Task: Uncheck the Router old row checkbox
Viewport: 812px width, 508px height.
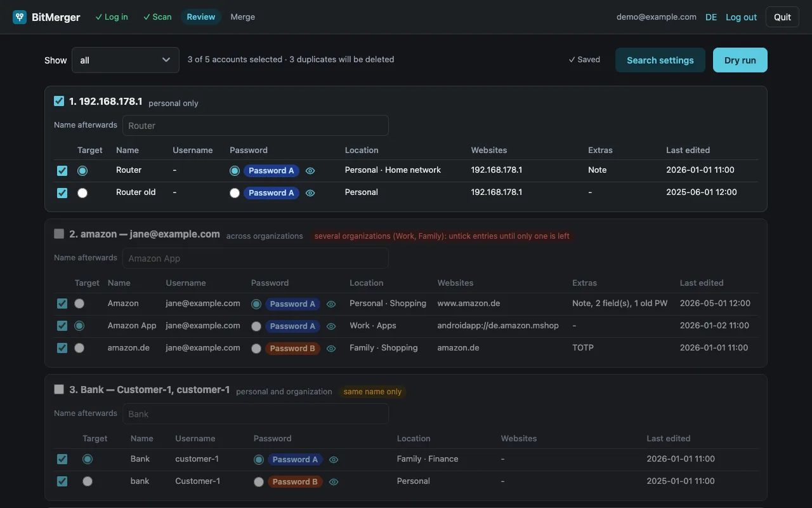Action: point(62,193)
